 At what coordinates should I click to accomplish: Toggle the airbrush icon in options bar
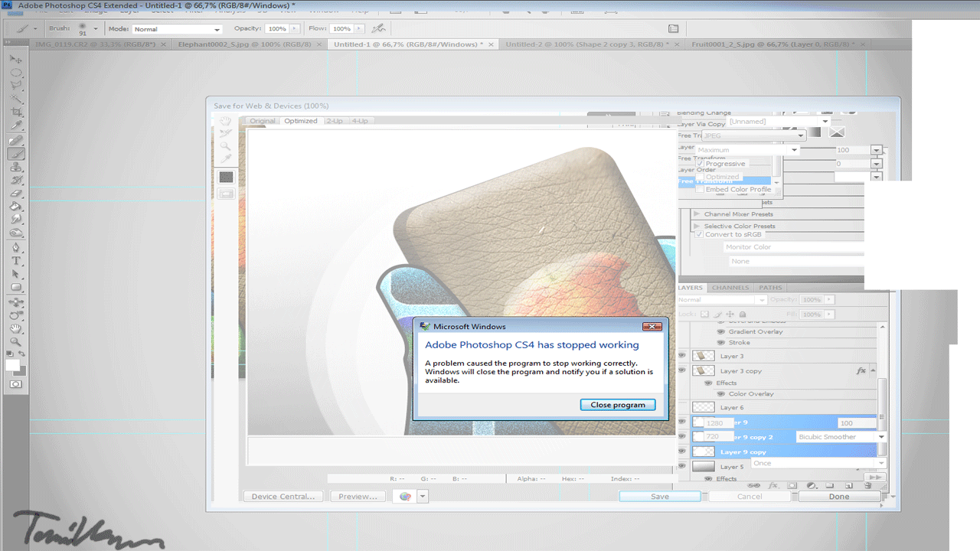pos(377,28)
